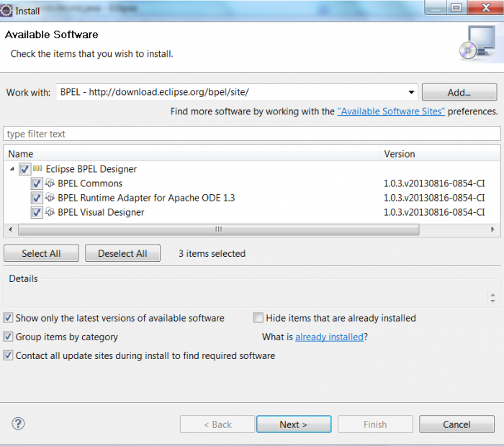504x446 pixels.
Task: Click the Details scroll down arrow
Action: [x=492, y=301]
